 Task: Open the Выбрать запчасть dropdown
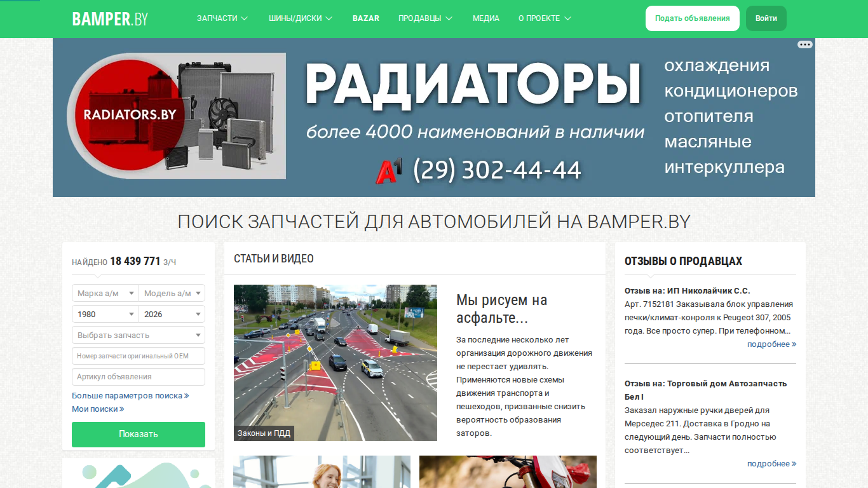point(139,335)
